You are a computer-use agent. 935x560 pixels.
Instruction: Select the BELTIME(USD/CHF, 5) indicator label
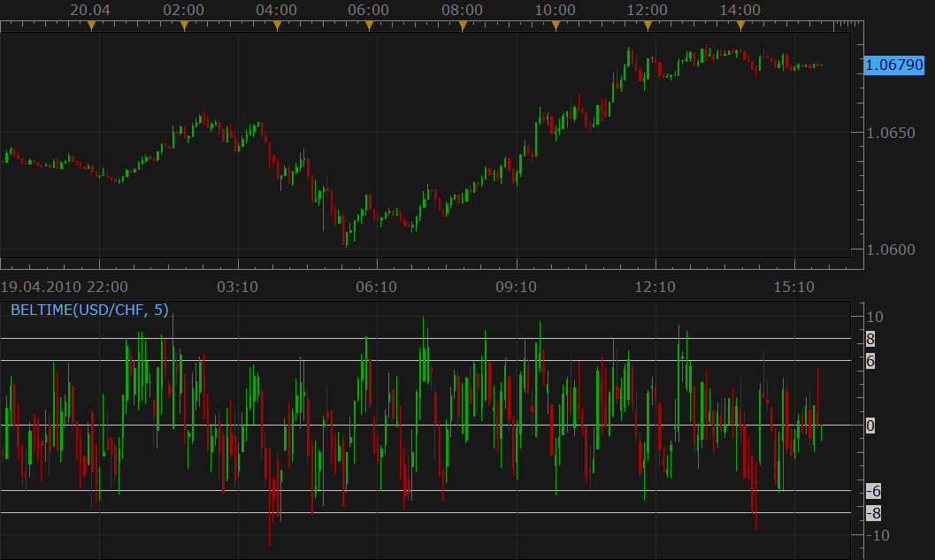(x=89, y=310)
